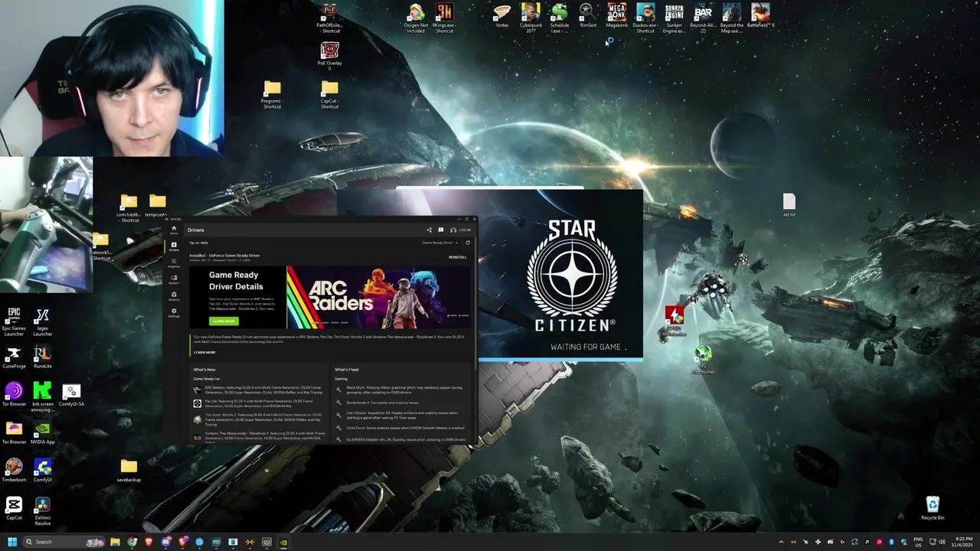The image size is (980, 551).
Task: Open the Windows Start menu
Action: 12,542
